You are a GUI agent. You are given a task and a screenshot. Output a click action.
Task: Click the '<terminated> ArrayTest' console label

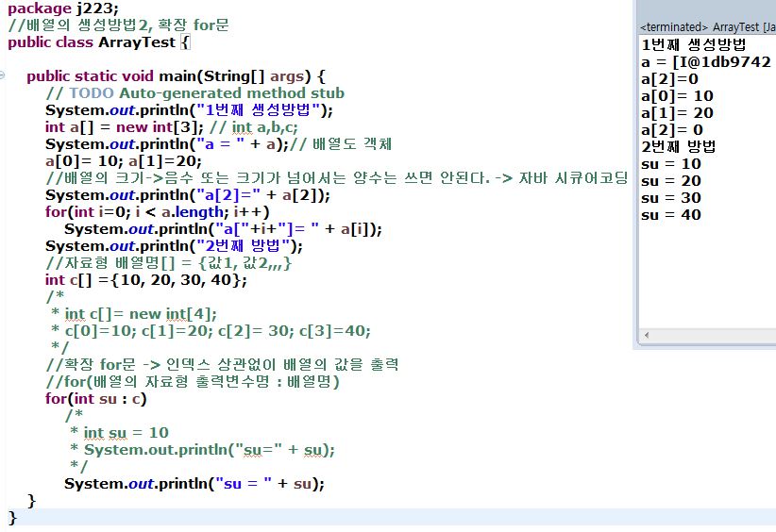coord(708,27)
